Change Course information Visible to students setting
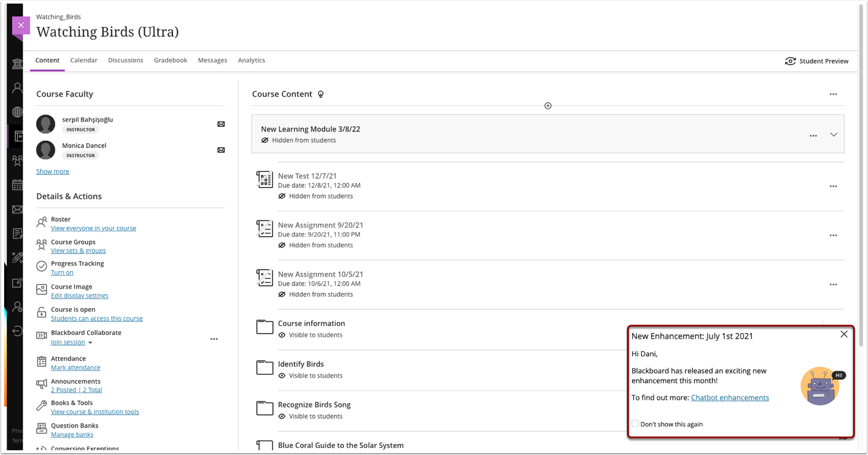 click(311, 335)
